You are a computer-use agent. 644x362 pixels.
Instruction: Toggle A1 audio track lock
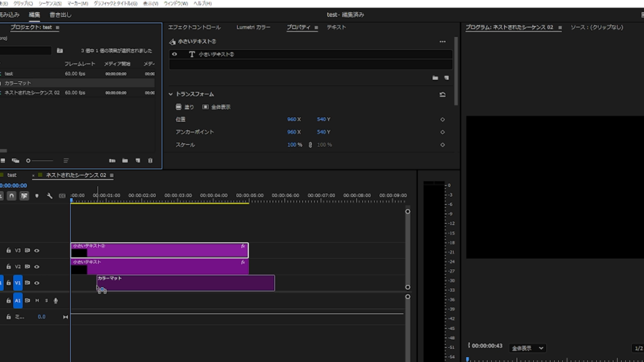(x=8, y=301)
